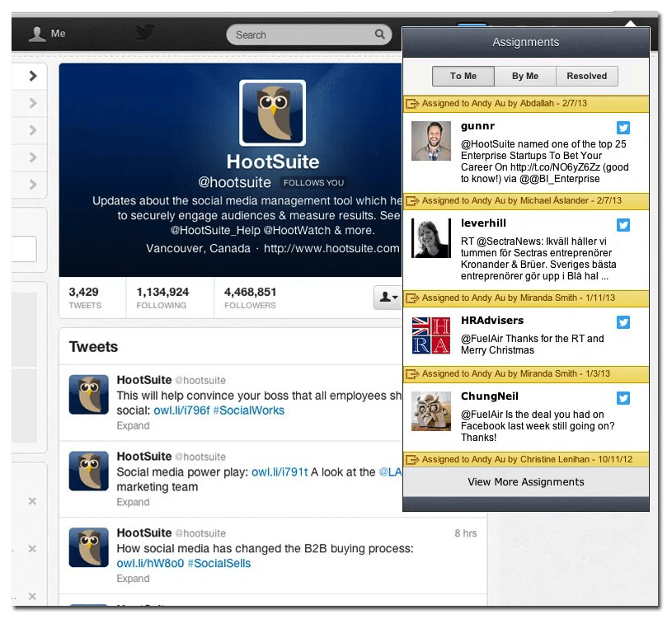Click Twitter icon on ChungNeil's assignment

tap(623, 399)
